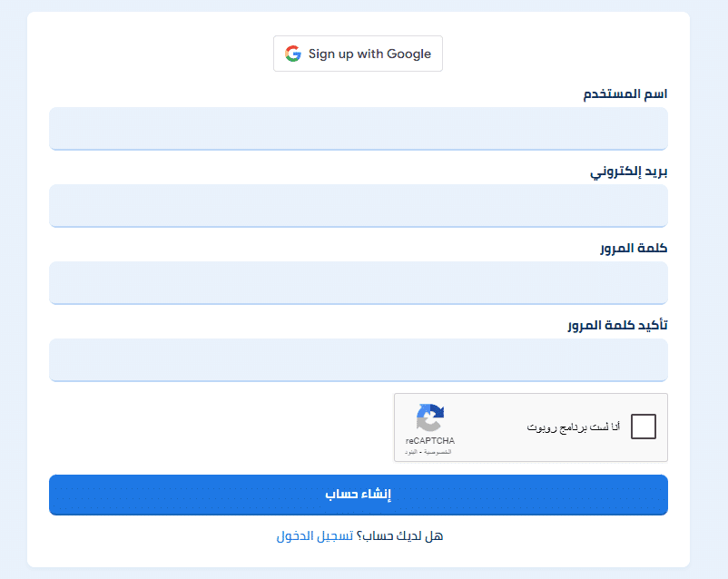Click inside the "تأكيد كلمة المرور" confirmation field
The image size is (728, 579).
coord(358,360)
